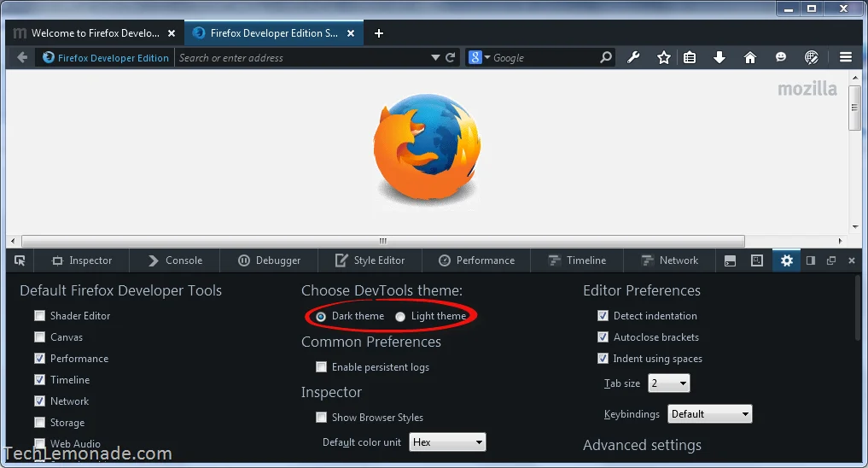The width and height of the screenshot is (868, 468).
Task: Uncheck the Performance tool checkbox
Action: click(x=40, y=359)
